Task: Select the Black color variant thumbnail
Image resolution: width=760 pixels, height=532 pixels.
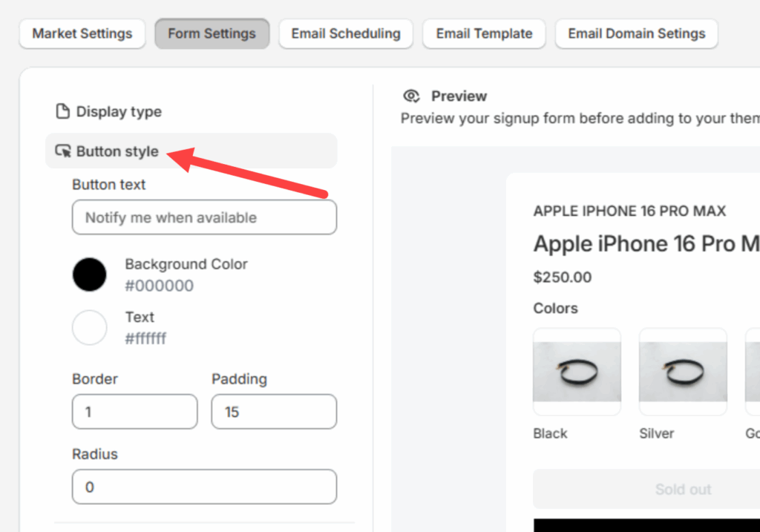Action: [577, 372]
